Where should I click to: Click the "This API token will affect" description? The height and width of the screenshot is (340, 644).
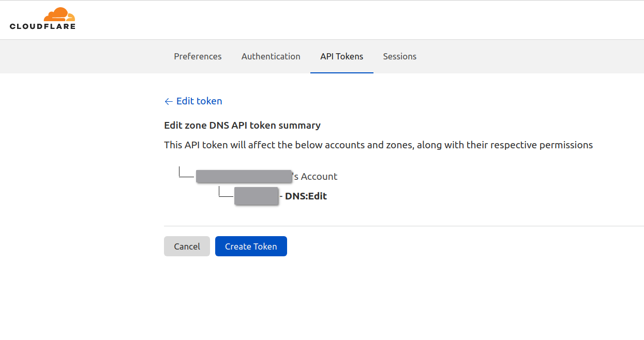(x=378, y=145)
